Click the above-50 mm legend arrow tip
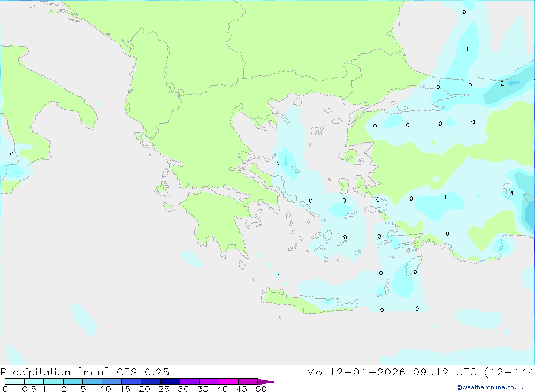The image size is (535, 392). (267, 382)
